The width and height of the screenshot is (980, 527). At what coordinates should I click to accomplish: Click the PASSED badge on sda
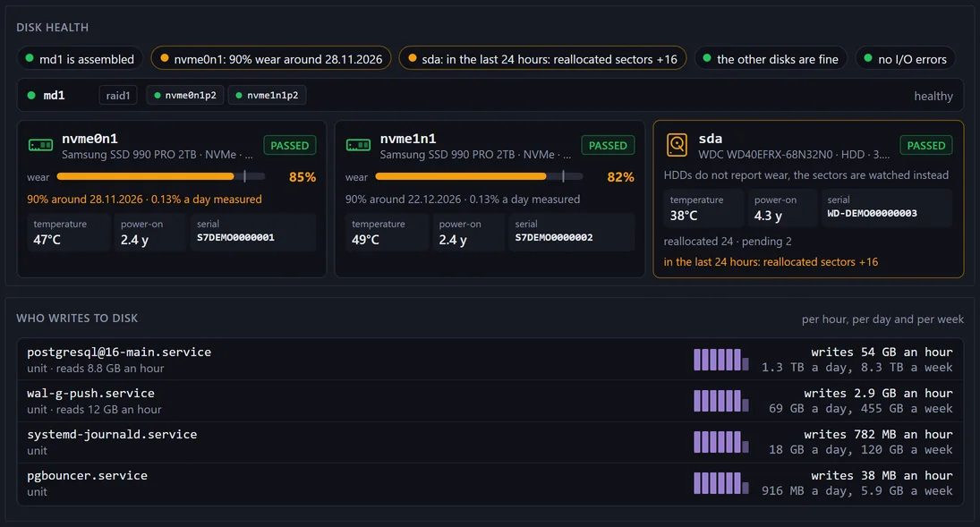click(x=926, y=145)
